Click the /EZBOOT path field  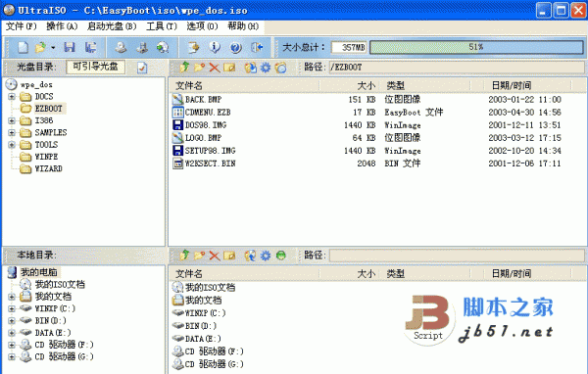pyautogui.click(x=457, y=68)
